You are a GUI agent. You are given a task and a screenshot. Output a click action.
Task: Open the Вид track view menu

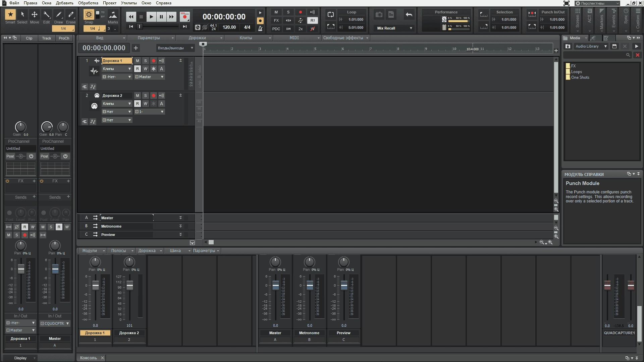(102, 38)
